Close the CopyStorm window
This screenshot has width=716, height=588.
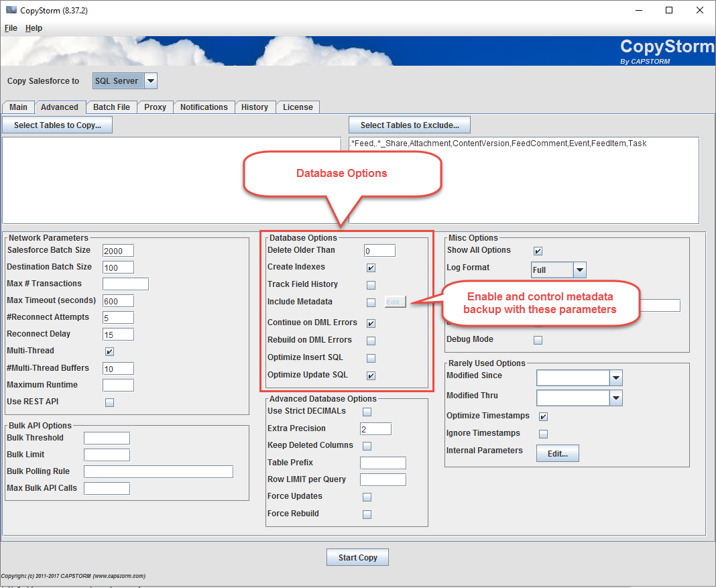(699, 10)
